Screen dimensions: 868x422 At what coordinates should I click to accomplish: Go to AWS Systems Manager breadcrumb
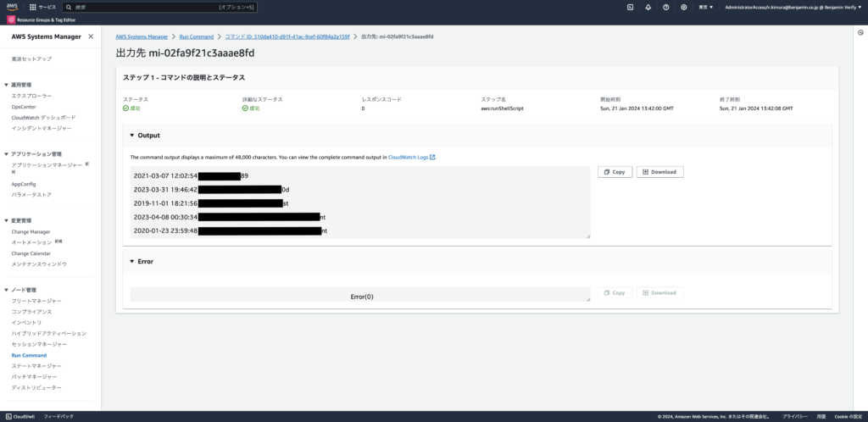coord(142,36)
